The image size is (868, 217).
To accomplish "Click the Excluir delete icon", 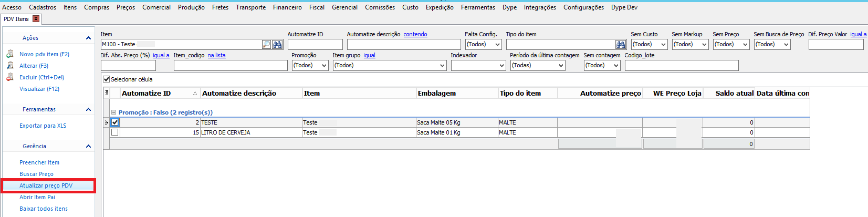I will pyautogui.click(x=10, y=77).
